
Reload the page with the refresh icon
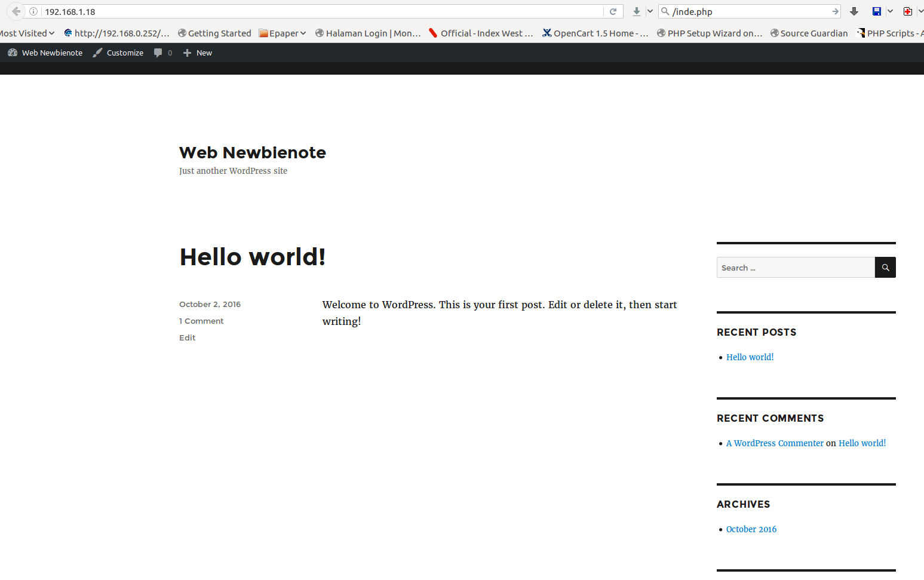[x=613, y=11]
